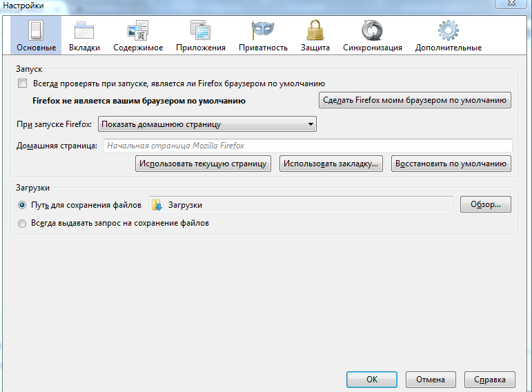Open the Синхронизация sync icon
This screenshot has width=532, height=392.
point(372,31)
